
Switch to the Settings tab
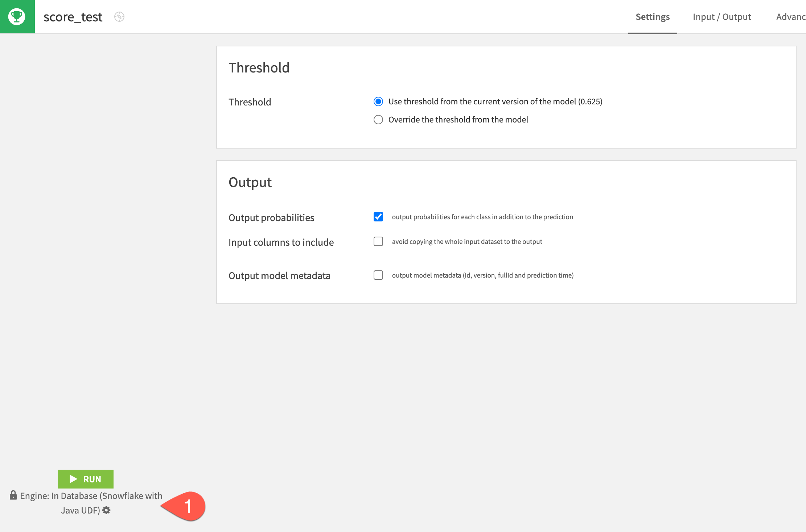click(x=653, y=17)
